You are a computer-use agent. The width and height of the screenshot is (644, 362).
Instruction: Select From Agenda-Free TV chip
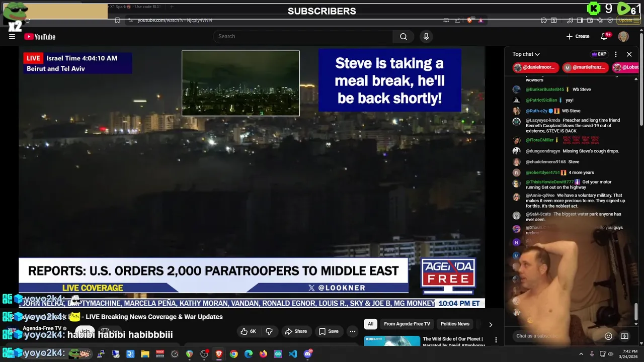pos(407,324)
